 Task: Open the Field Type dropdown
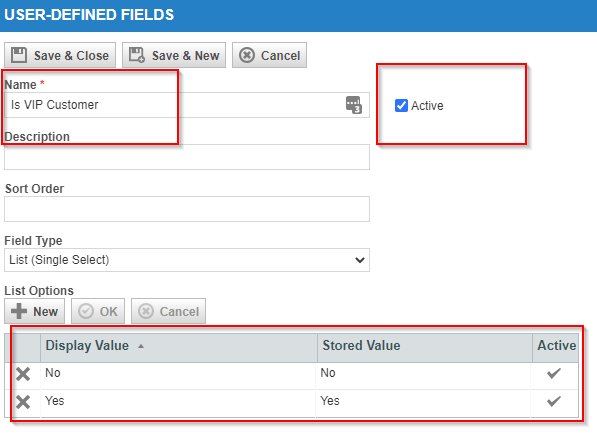[x=187, y=260]
